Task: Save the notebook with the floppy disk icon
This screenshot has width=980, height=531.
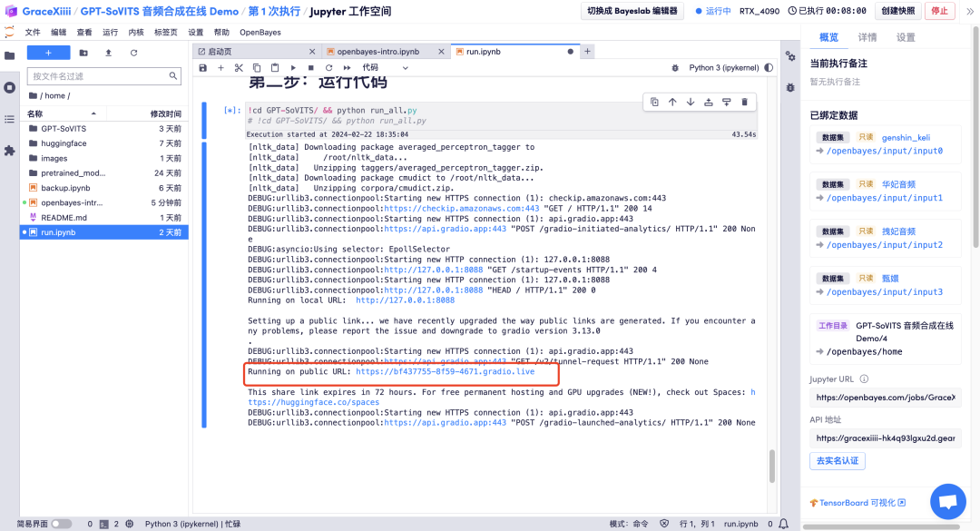Action: (202, 67)
